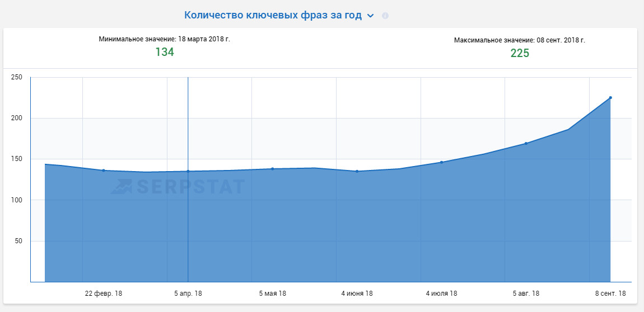This screenshot has width=644, height=312.
Task: Select the maximum value 225
Action: point(520,53)
